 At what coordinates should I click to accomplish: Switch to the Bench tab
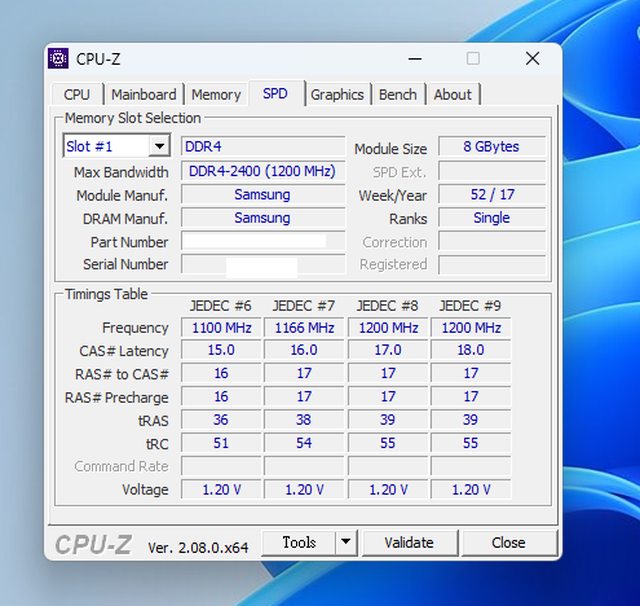[x=398, y=94]
